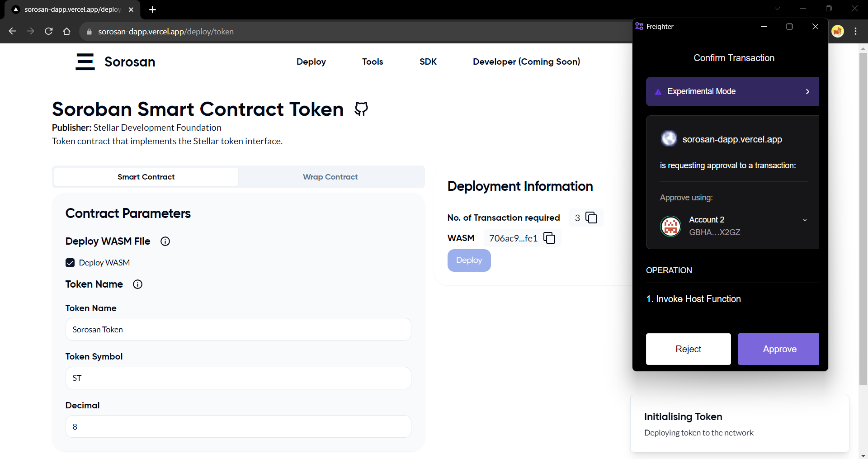Click the Experimental Mode warning triangle
Viewport: 868px width, 459px height.
[658, 92]
